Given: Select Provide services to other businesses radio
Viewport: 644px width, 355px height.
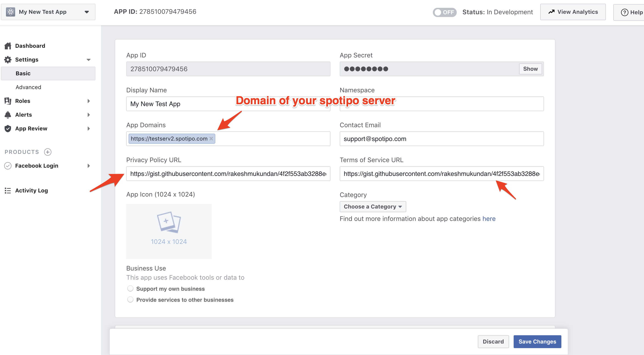Looking at the screenshot, I should point(130,299).
